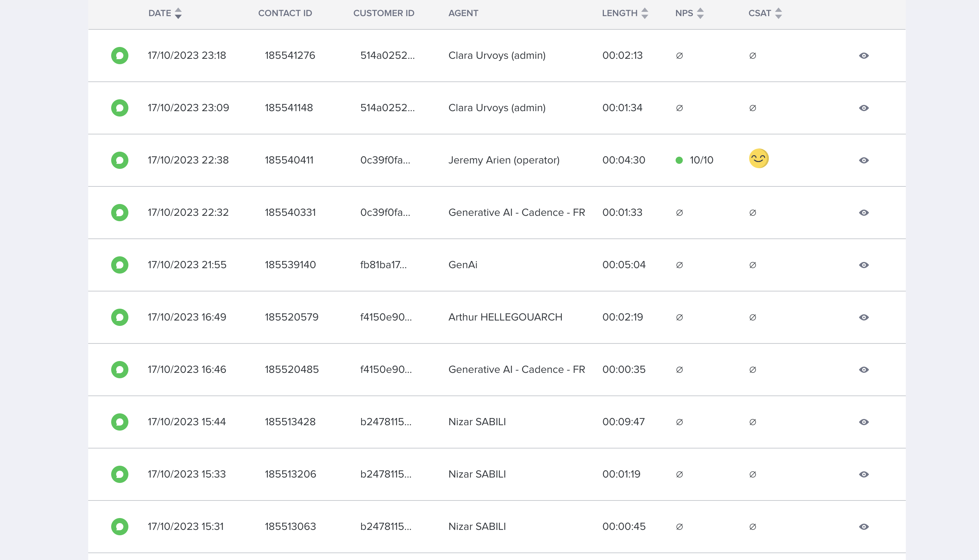Image resolution: width=979 pixels, height=560 pixels.
Task: Click the CUSTOMER ID column header
Action: (383, 13)
